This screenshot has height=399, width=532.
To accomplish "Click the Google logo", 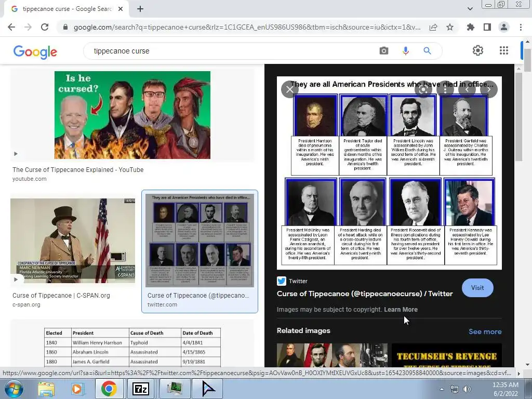I will pos(35,51).
